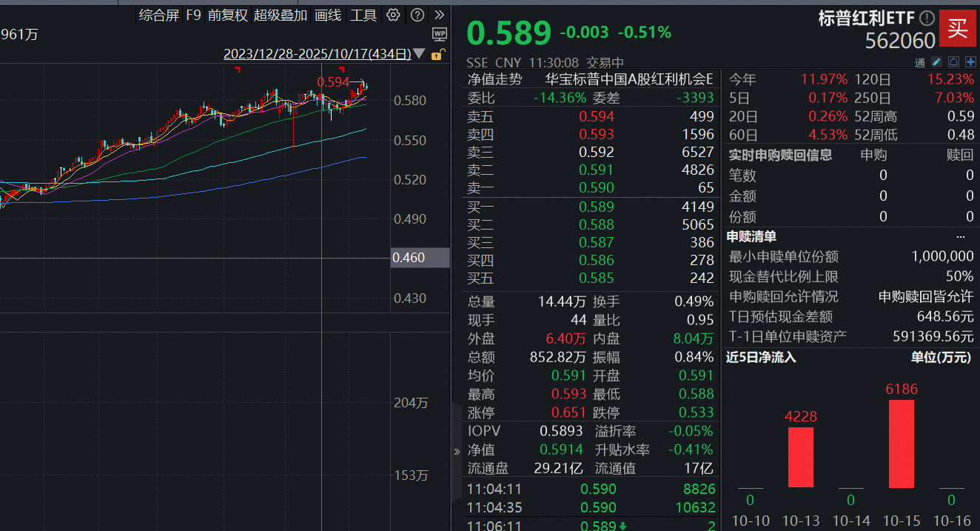Image resolution: width=980 pixels, height=531 pixels.
Task: Click the 通 indicator icon
Action: tap(920, 62)
